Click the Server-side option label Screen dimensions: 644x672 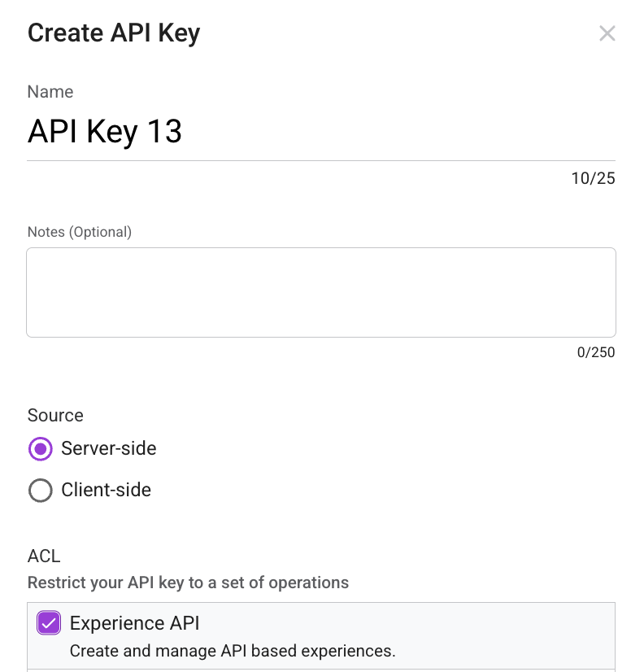click(x=108, y=448)
